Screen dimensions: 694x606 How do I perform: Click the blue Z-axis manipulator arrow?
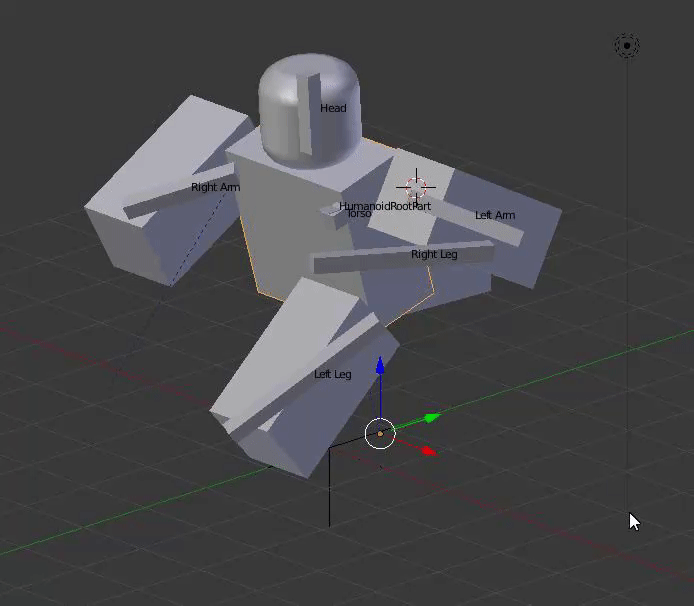(380, 366)
